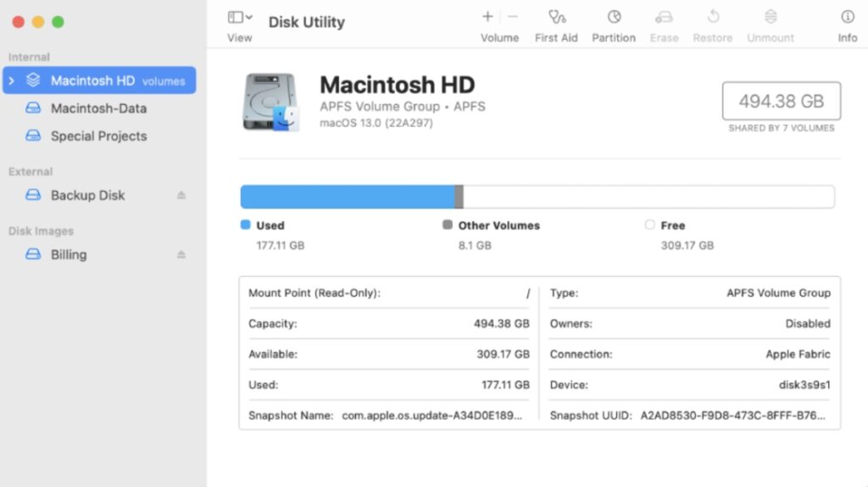Image resolution: width=868 pixels, height=487 pixels.
Task: Click the Backup Disk drive icon
Action: pos(33,195)
